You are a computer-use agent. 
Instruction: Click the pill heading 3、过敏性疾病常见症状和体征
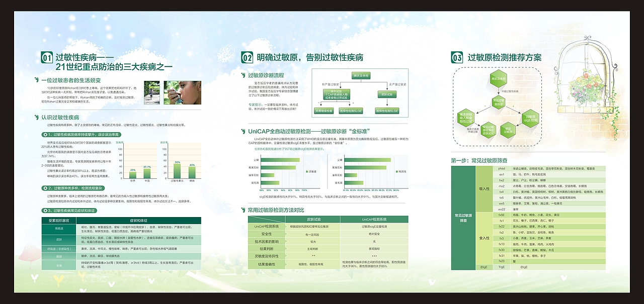pyautogui.click(x=69, y=210)
